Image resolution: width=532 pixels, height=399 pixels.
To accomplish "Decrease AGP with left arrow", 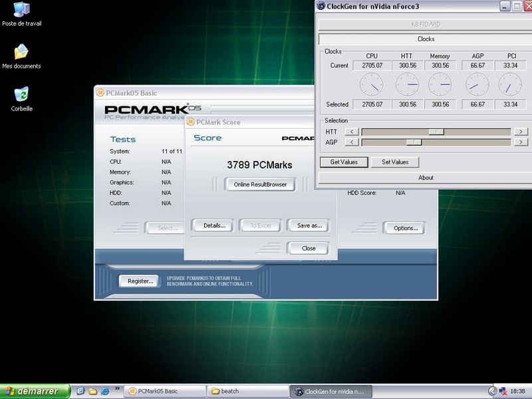I will click(352, 142).
